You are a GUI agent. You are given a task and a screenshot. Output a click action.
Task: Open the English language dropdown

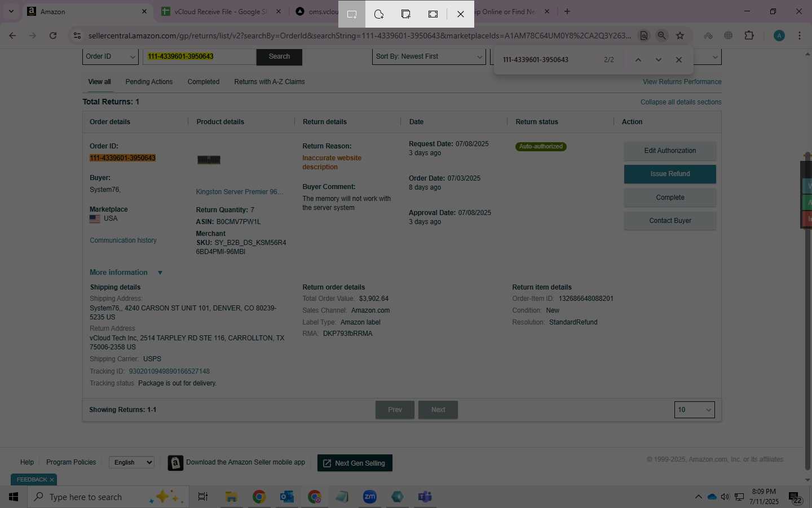click(x=131, y=462)
